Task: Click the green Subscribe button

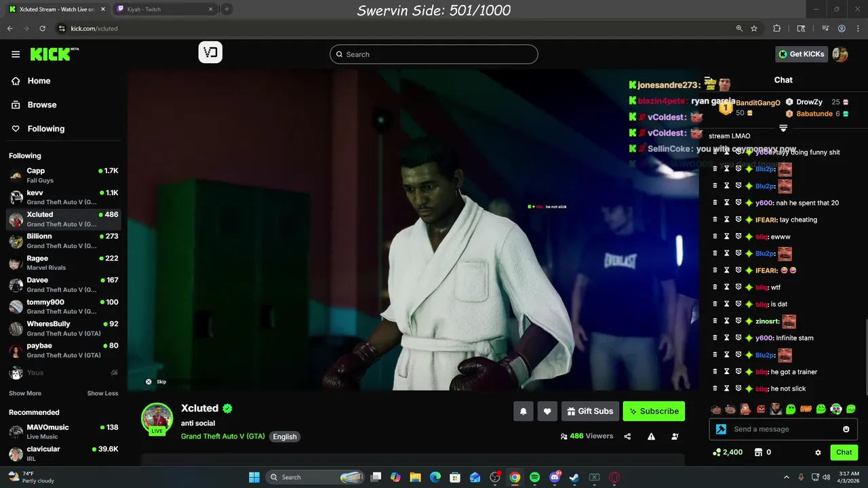Action: point(654,411)
